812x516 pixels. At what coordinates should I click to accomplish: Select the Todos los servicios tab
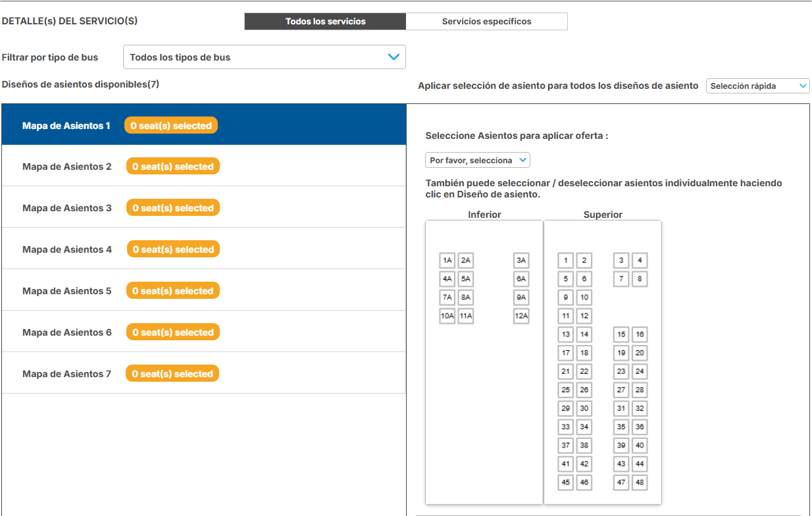(x=325, y=21)
